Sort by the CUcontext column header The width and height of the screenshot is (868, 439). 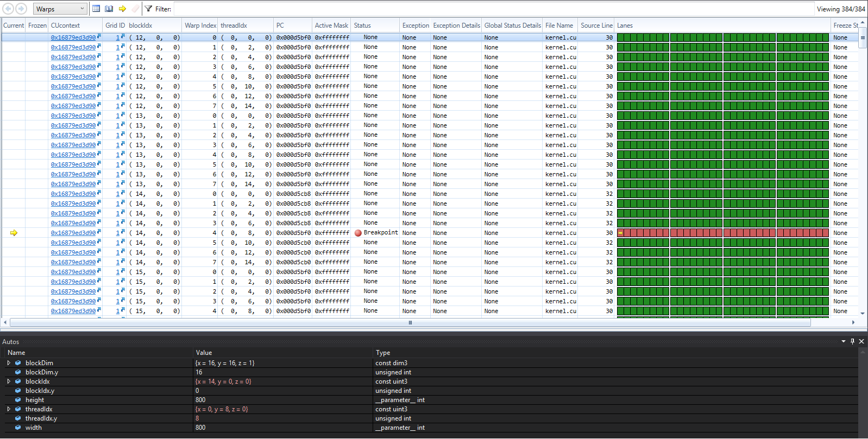tap(76, 26)
